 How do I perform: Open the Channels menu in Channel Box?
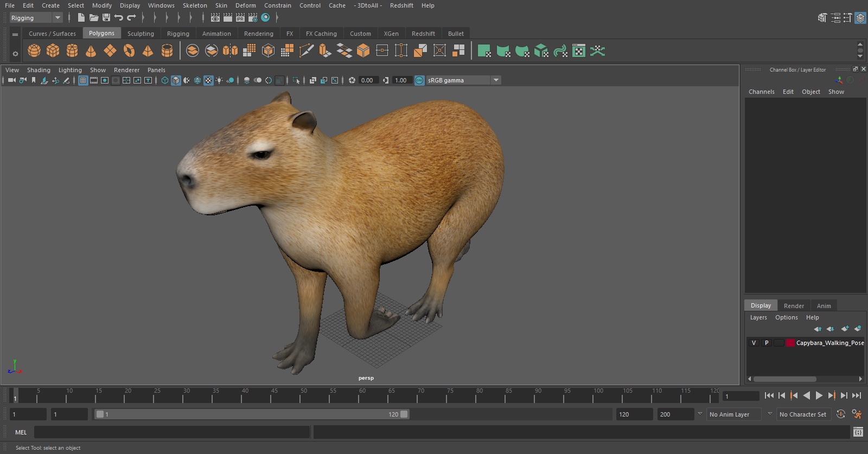click(762, 92)
